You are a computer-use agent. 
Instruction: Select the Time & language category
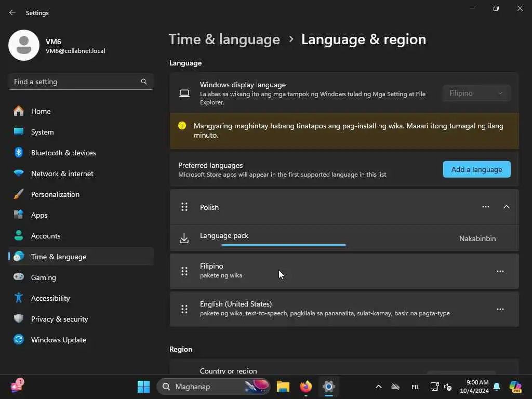tap(81, 256)
